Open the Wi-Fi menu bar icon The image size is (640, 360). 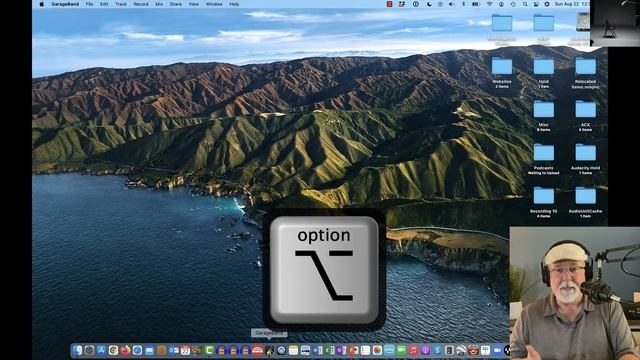(x=489, y=4)
